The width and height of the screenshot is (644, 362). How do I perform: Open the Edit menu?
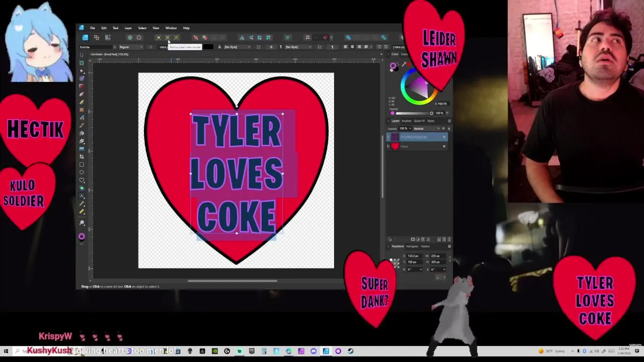point(104,28)
